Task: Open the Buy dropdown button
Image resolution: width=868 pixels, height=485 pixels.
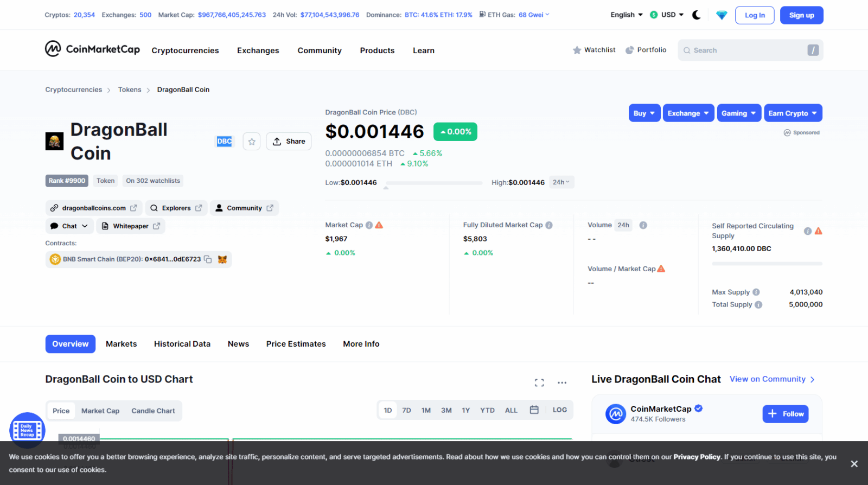Action: click(x=644, y=113)
